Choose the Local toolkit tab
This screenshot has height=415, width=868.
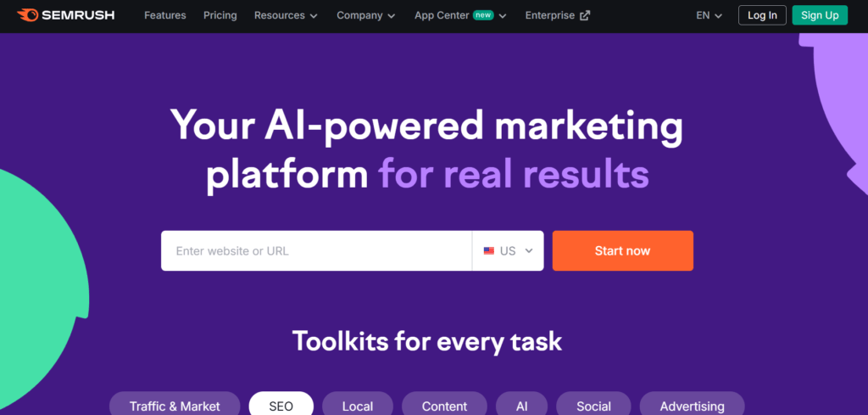click(358, 406)
